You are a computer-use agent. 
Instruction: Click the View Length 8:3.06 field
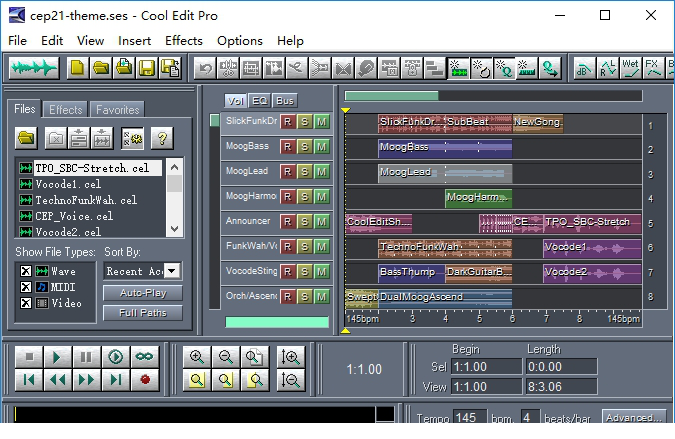tap(562, 386)
